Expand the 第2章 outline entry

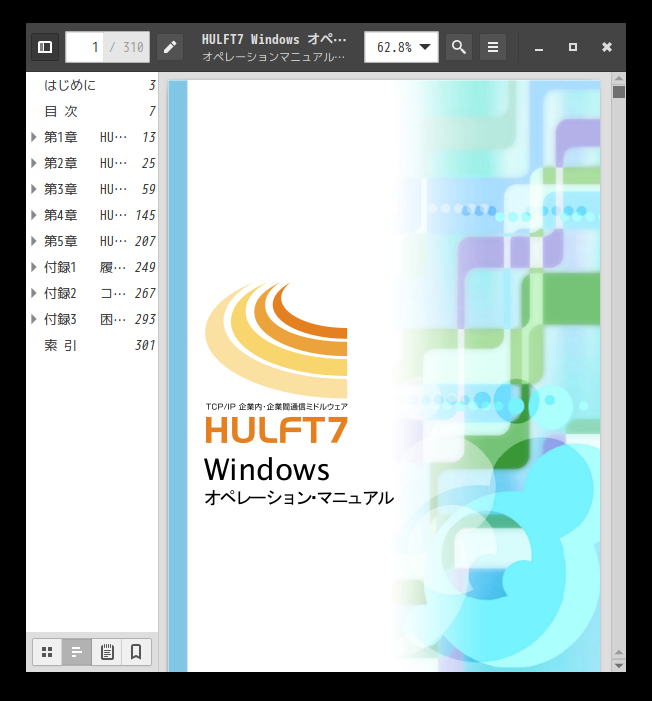tap(34, 163)
